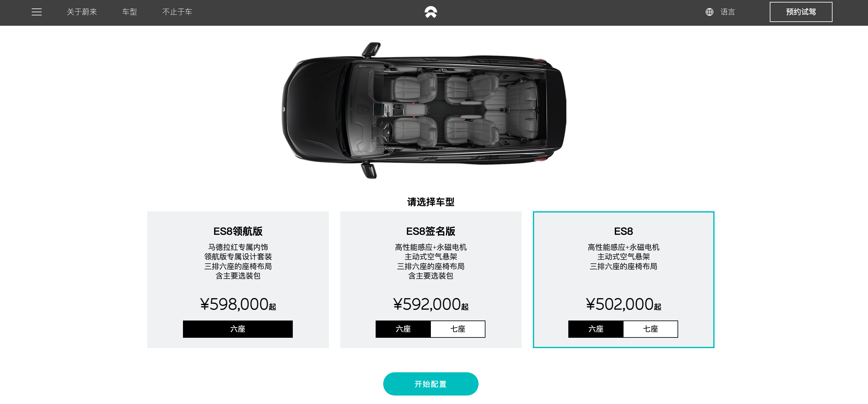Open the 车型 menu
The image size is (868, 404).
coord(129,12)
